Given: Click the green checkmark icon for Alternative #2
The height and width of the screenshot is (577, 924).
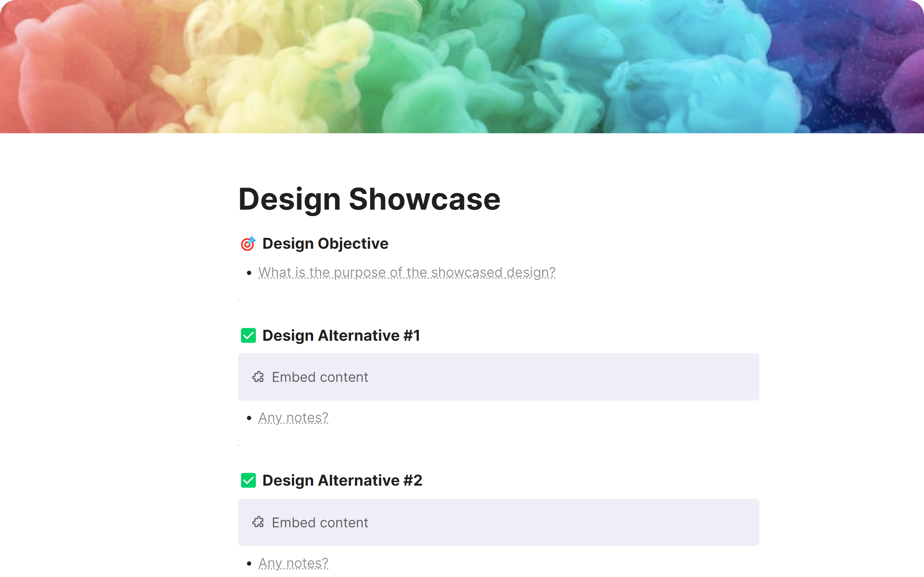Looking at the screenshot, I should [x=248, y=481].
